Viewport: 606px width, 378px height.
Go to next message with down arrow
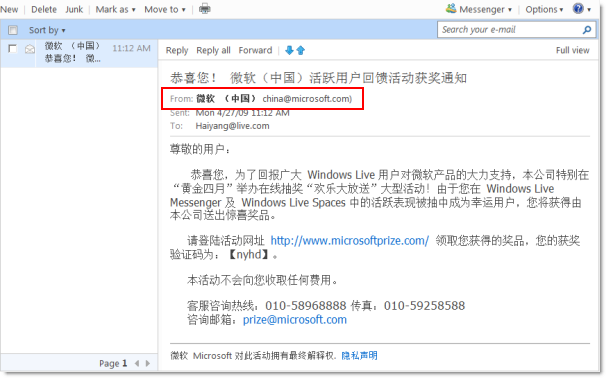tap(289, 50)
